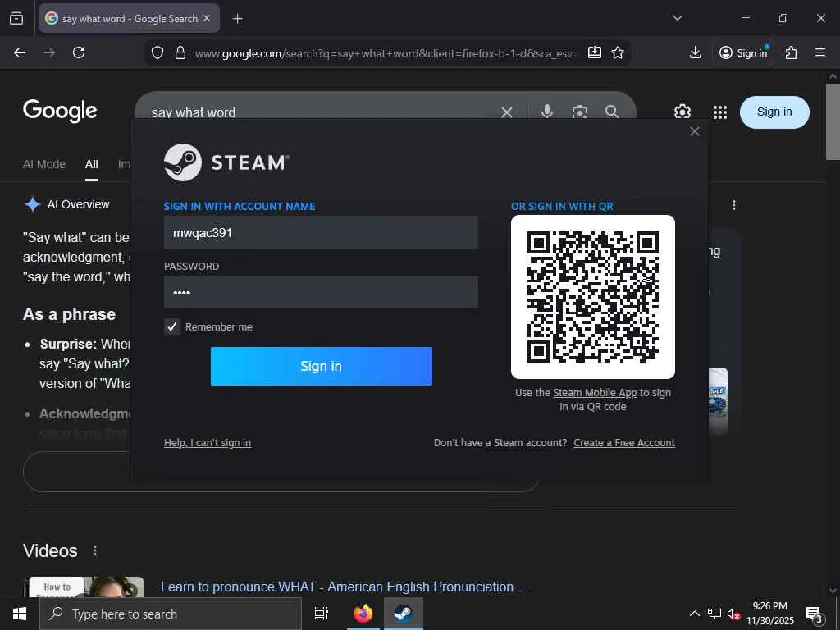Go back in Firefox
The width and height of the screenshot is (840, 630).
pyautogui.click(x=20, y=52)
